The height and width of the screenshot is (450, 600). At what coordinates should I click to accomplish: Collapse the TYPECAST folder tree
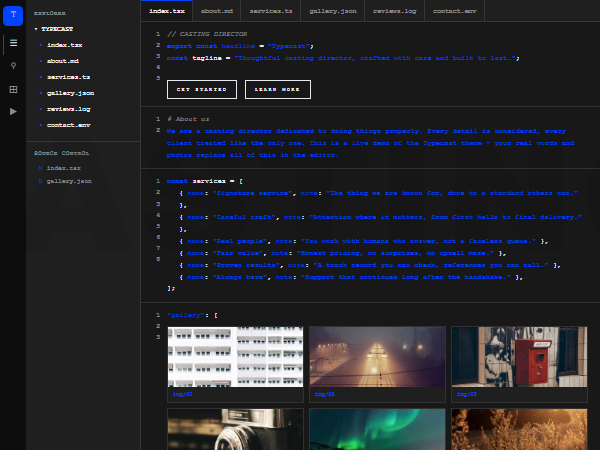(54, 29)
